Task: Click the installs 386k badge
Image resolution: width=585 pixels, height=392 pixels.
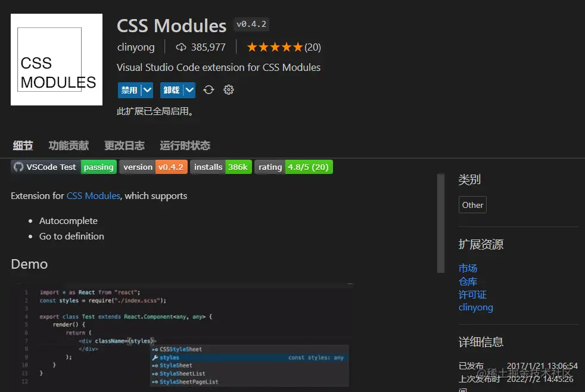Action: pos(221,167)
